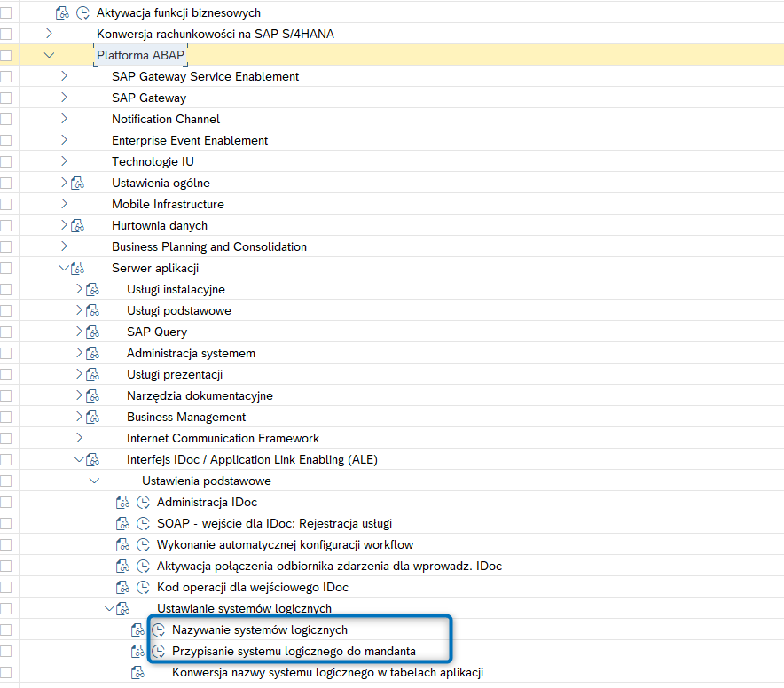This screenshot has width=784, height=688.
Task: Click the execute clock icon for Przypisanie systemu logicznego do mandanta
Action: click(159, 651)
